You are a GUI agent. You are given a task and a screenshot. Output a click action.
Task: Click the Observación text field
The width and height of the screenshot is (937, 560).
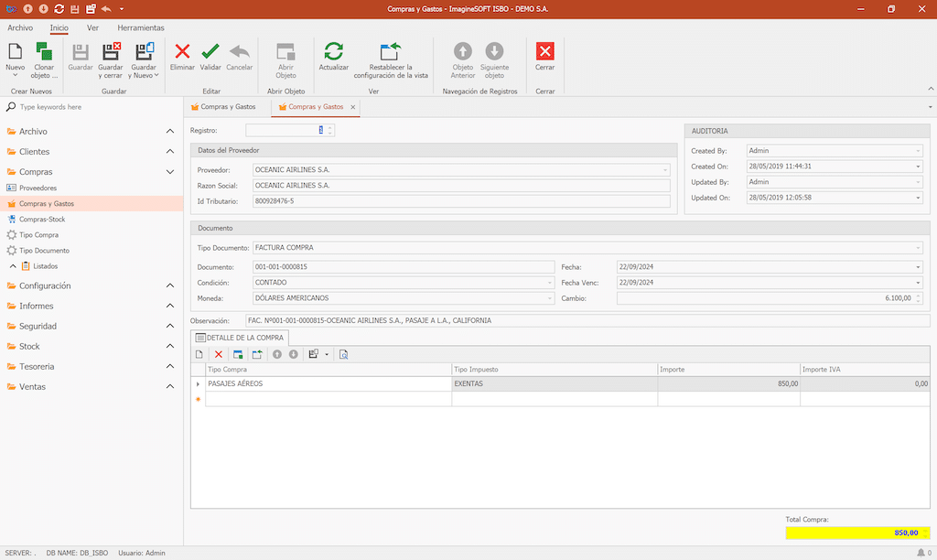586,321
